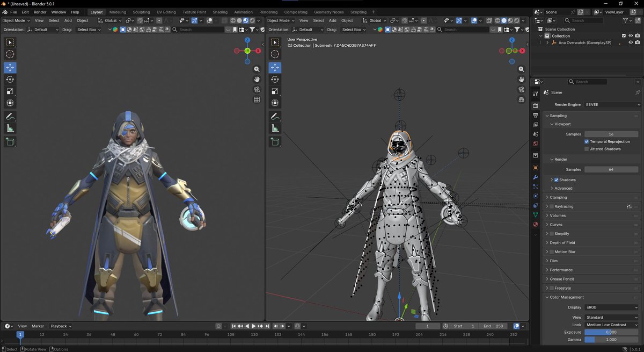The image size is (644, 352).
Task: Click the Add menu in right viewport header
Action: point(333,20)
